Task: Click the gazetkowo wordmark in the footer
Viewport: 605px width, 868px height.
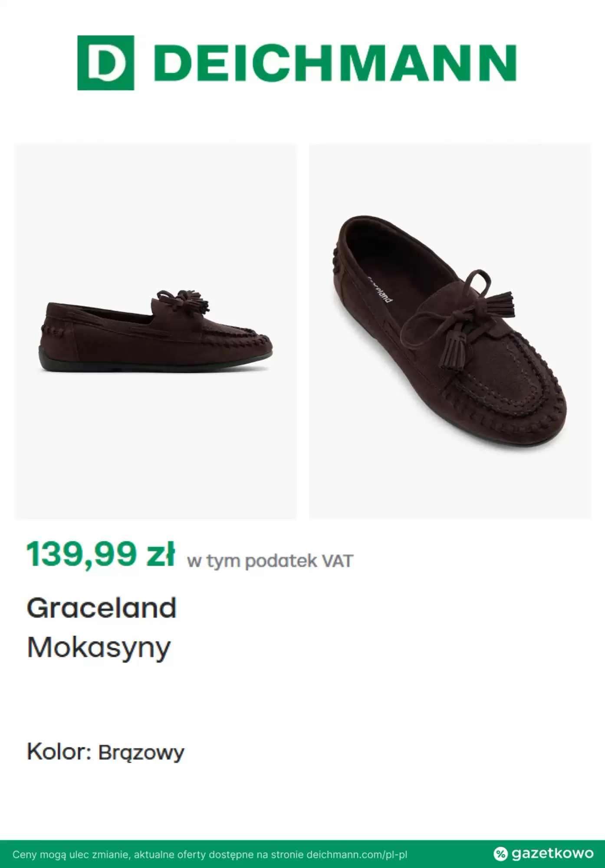Action: [x=552, y=853]
